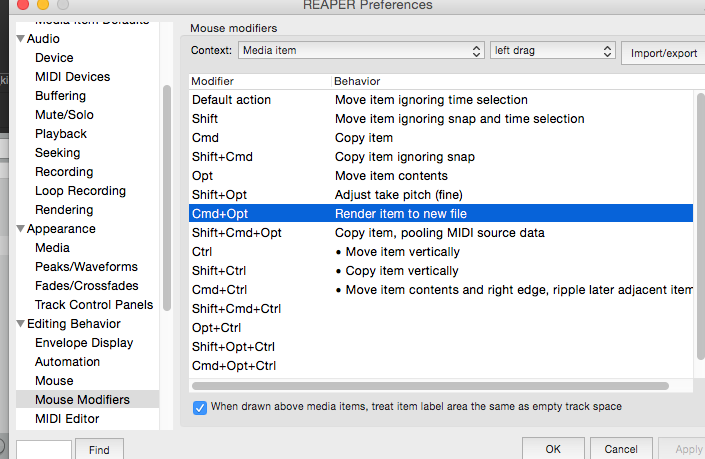Collapse the Audio section triangle
Viewport: 705px width, 459px height.
pos(20,39)
